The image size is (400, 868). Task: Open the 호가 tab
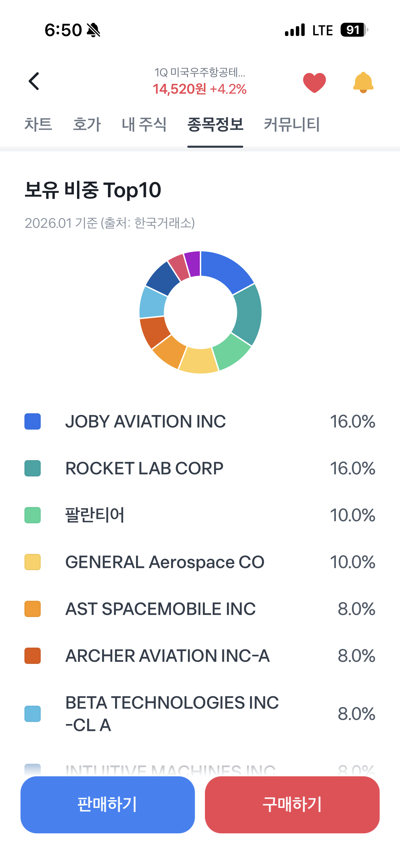click(x=87, y=124)
